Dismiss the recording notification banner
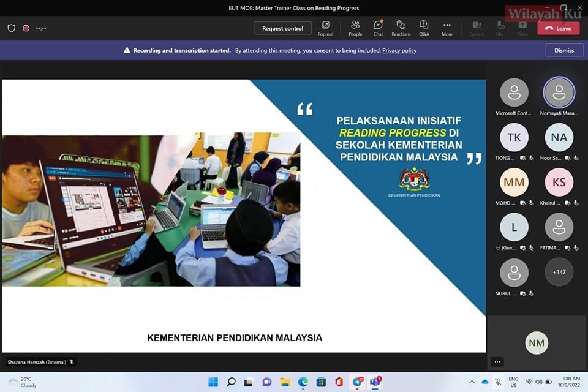The image size is (588, 392). [564, 50]
